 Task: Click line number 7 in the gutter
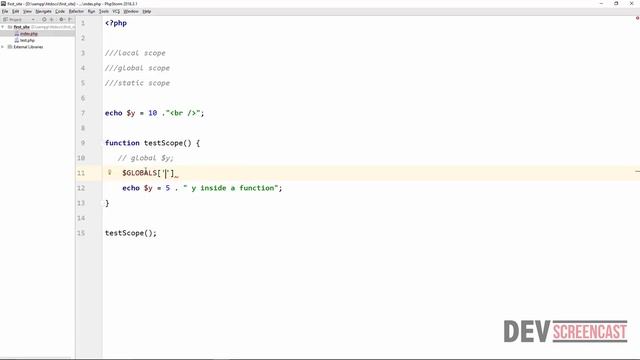83,113
